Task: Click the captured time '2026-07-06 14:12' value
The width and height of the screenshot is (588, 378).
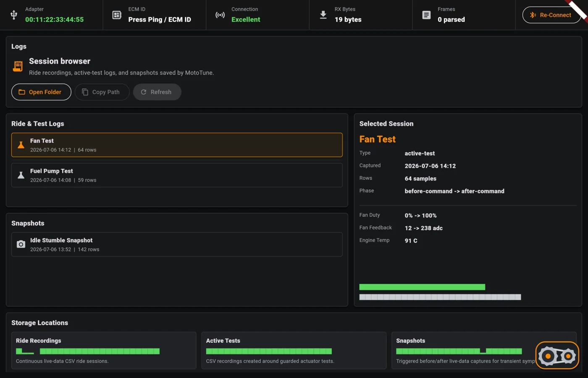Action: [x=430, y=166]
